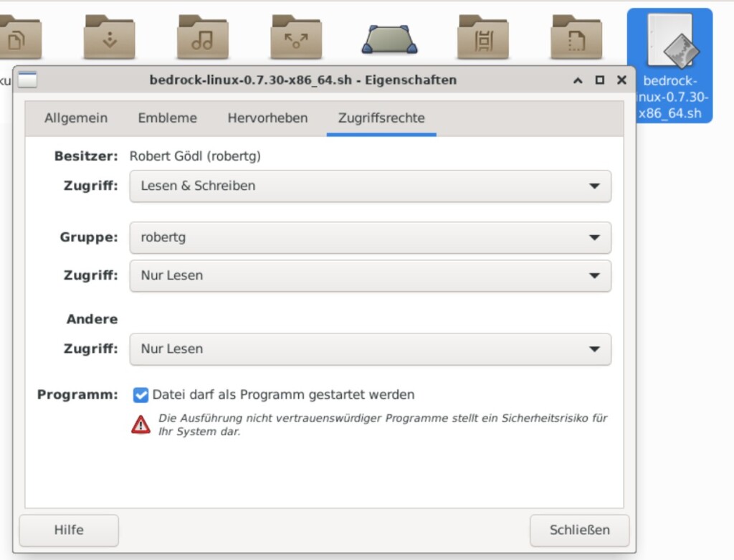Image resolution: width=734 pixels, height=560 pixels.
Task: Open the Documents folder icon
Action: [x=19, y=37]
